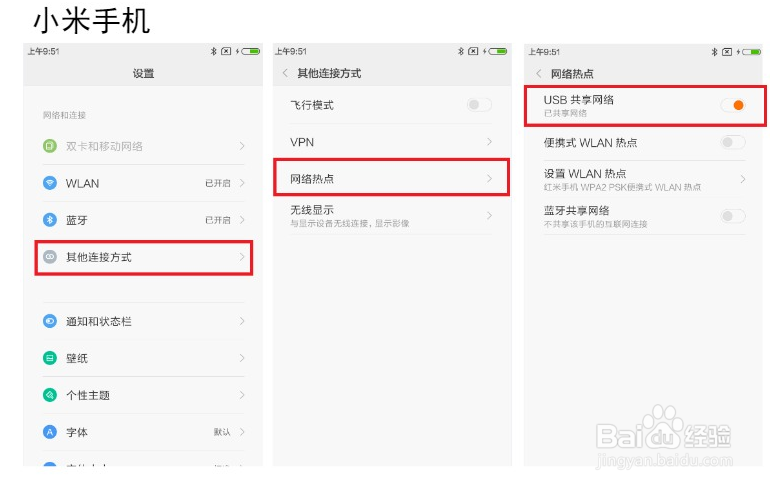Open 设置 WLAN 热点 row chevron
Screen dimensions: 777x488
742,179
